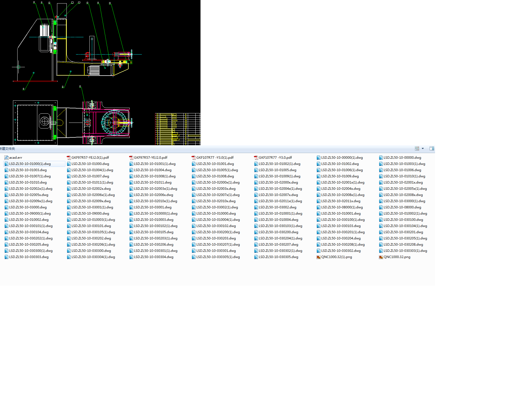Click GKF107R77 -Y3.0.pdf PDF icon
This screenshot has width=528, height=420.
(256, 158)
